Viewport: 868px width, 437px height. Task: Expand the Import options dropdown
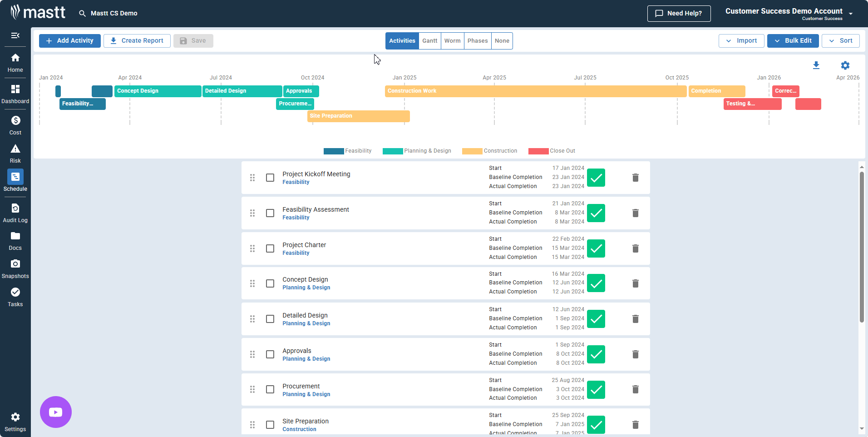point(741,40)
